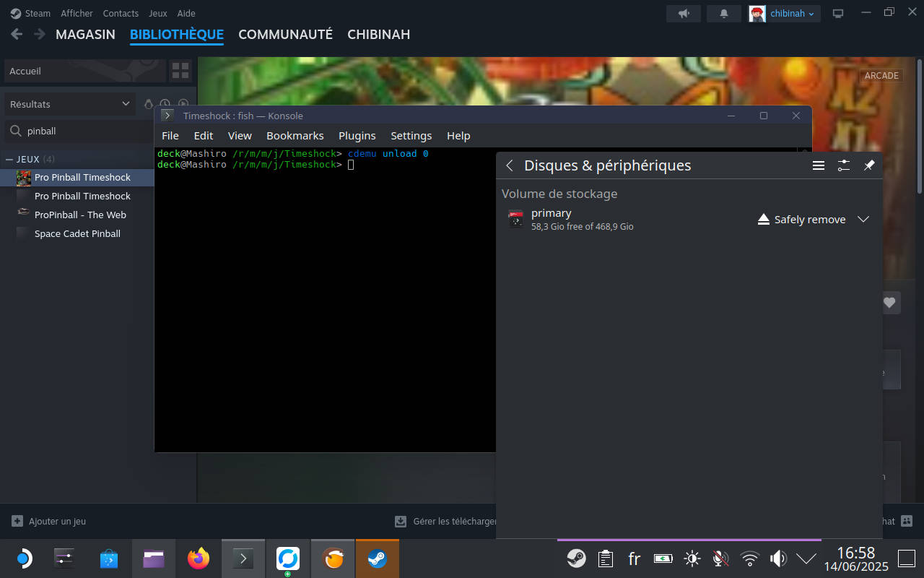Open hamburger menu in Disques & périphériques

(x=819, y=165)
